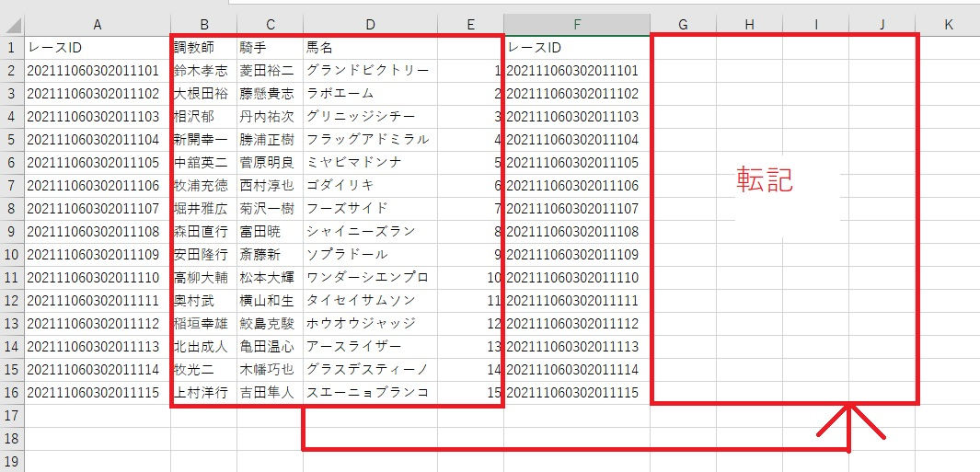Select jockey cell 勝浦正樹

pyautogui.click(x=270, y=140)
